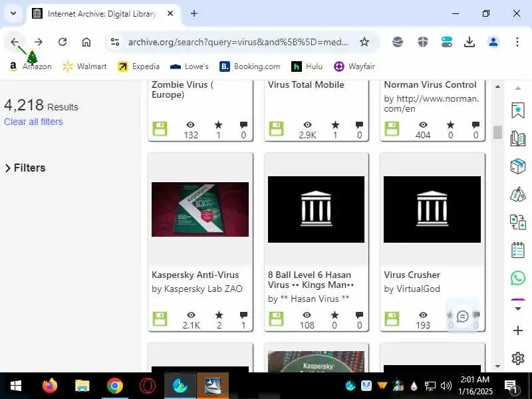Open the browser downloads icon
Screen dimensions: 532x399
(x=469, y=42)
